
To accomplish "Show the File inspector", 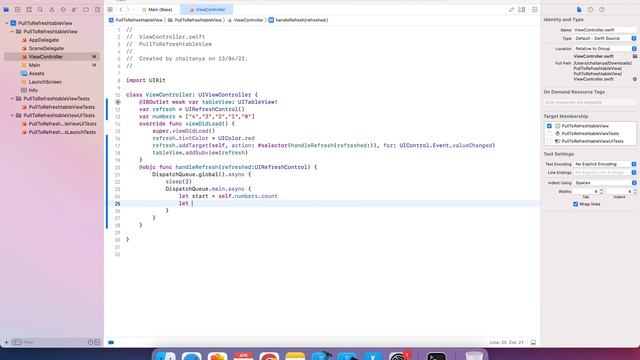I will 579,9.
